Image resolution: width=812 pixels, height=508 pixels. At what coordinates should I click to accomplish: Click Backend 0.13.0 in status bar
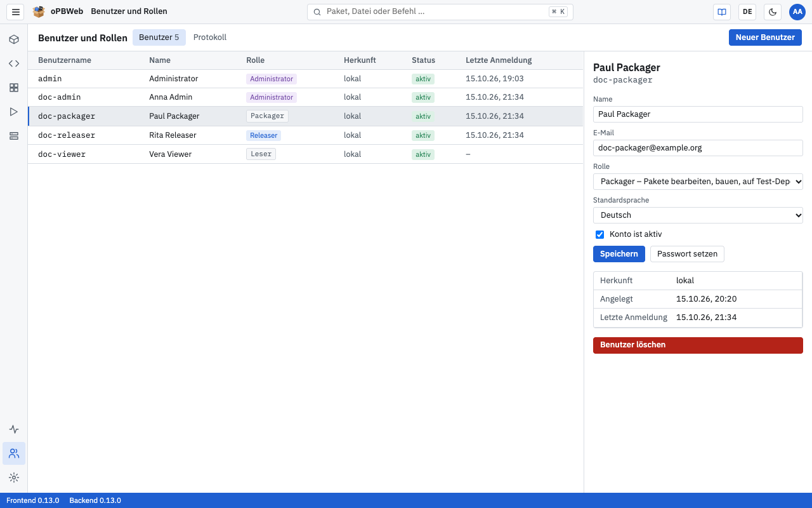(x=95, y=500)
